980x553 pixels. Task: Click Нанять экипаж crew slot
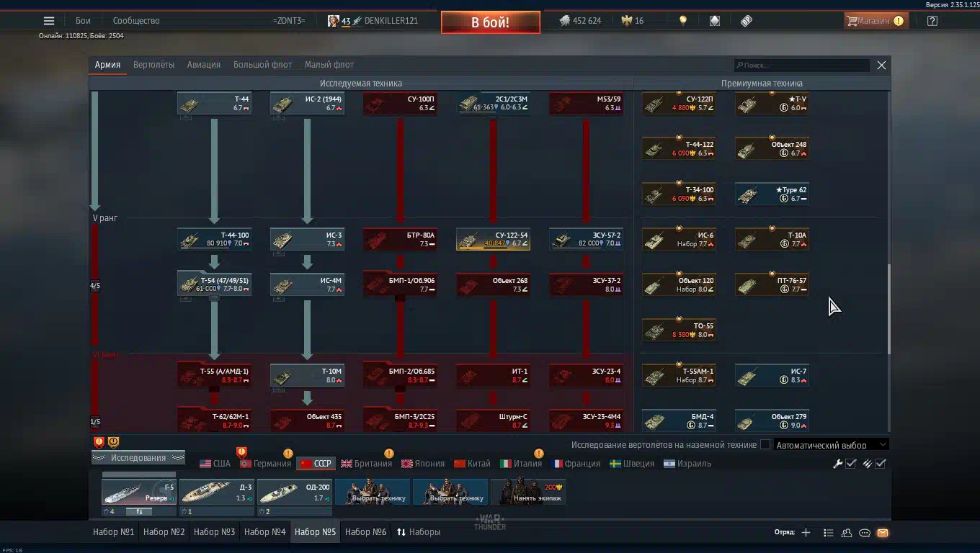point(528,493)
